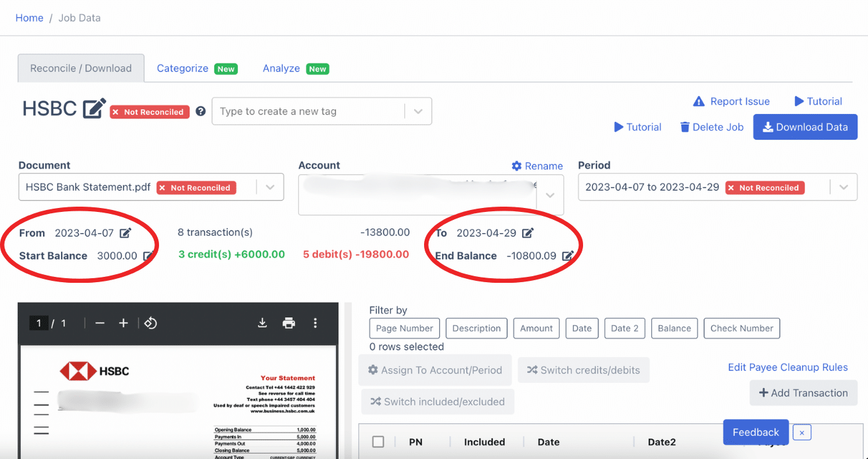Rotate the PDF document
Screen dimensions: 868x459
tap(150, 323)
